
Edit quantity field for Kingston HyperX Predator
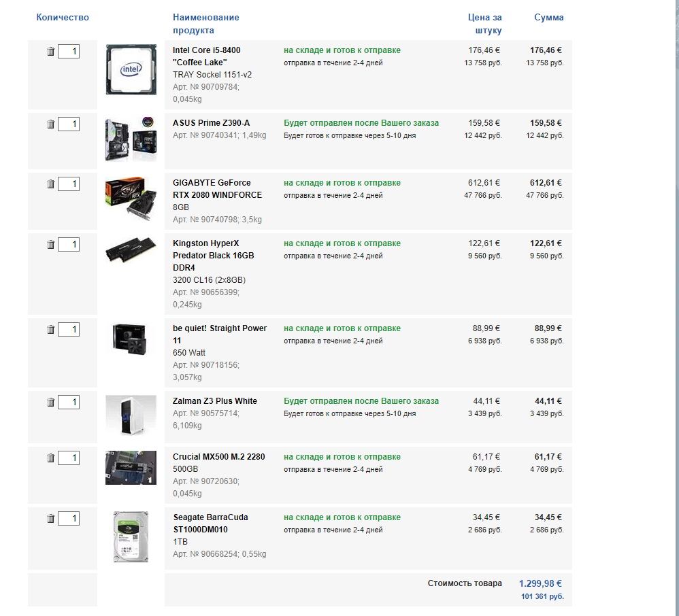[69, 245]
